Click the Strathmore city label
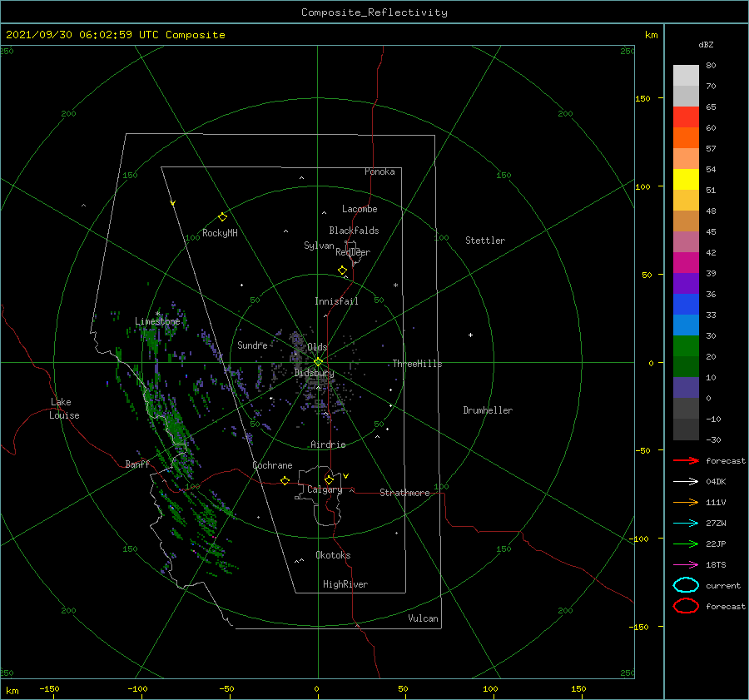The width and height of the screenshot is (749, 700). [x=404, y=493]
